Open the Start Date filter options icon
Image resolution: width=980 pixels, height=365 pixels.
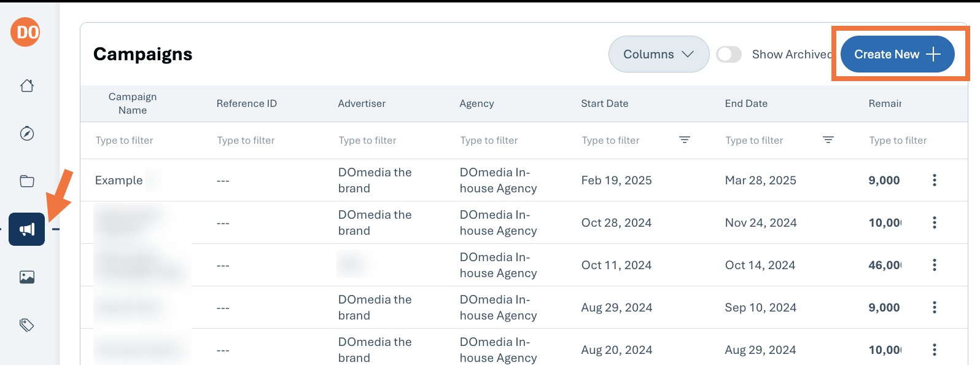pos(685,140)
